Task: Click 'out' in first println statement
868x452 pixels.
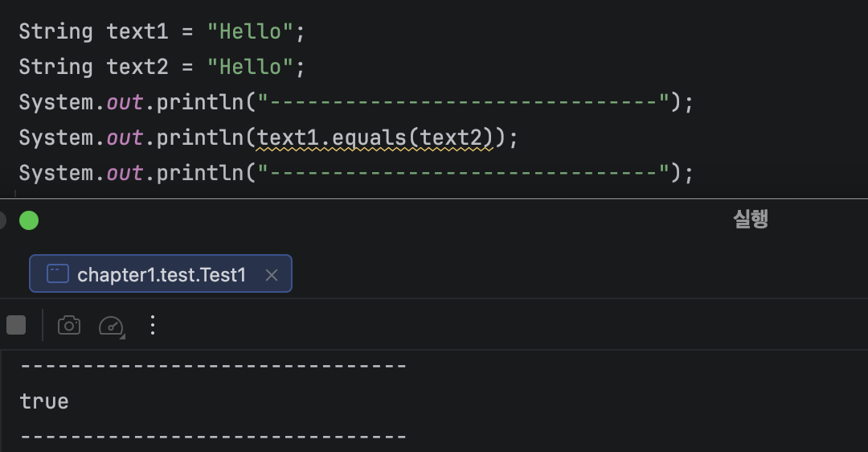Action: (x=125, y=102)
